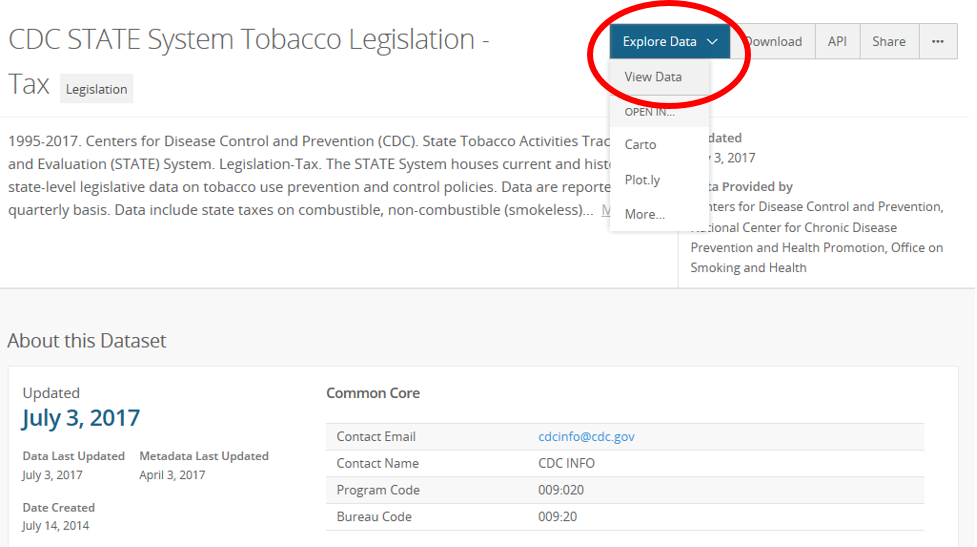Click the large July 3, 2017 updated date
The image size is (977, 547).
pyautogui.click(x=81, y=417)
